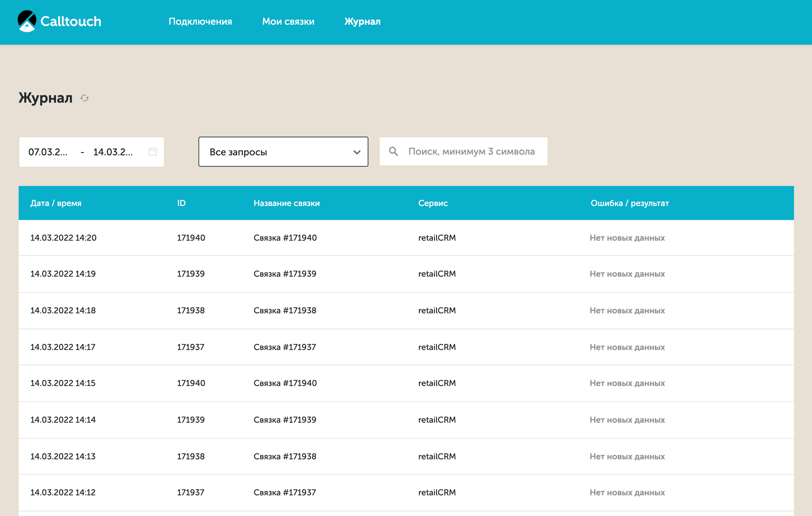Click 'Нет новых данных' in the 14:14 row
This screenshot has height=516, width=812.
627,420
